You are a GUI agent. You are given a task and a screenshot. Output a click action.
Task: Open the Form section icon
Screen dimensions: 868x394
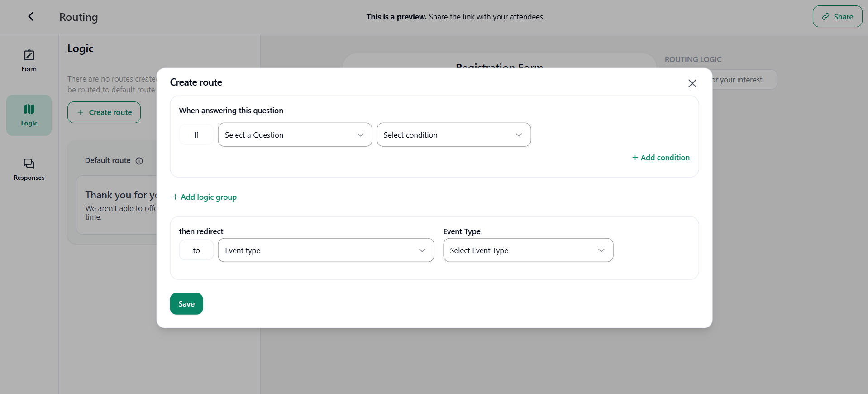(x=29, y=55)
